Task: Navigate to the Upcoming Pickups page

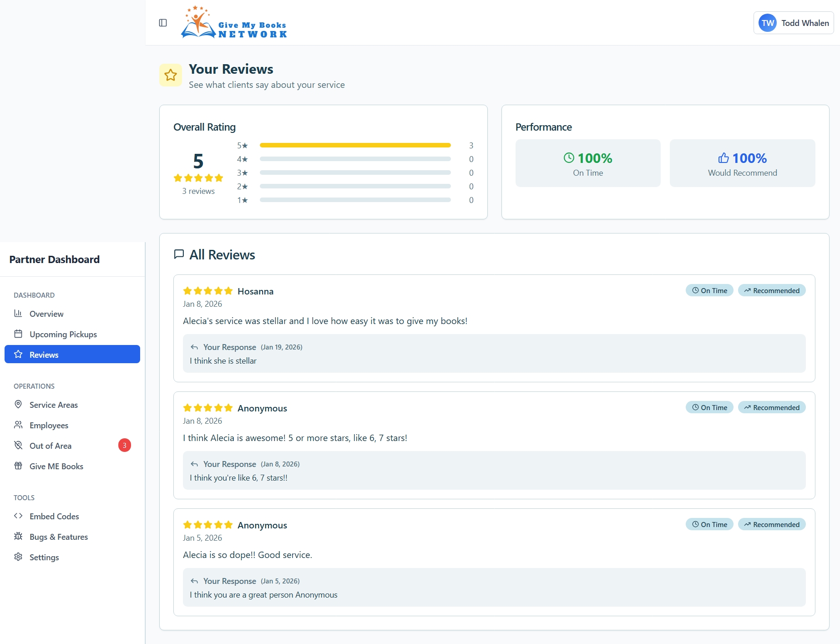Action: click(x=62, y=334)
